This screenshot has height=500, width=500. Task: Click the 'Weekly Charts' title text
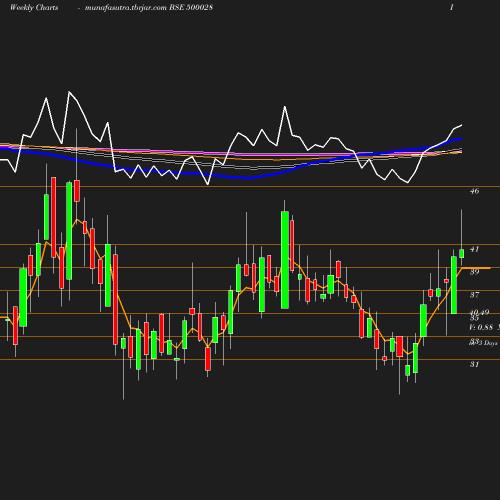(34, 7)
